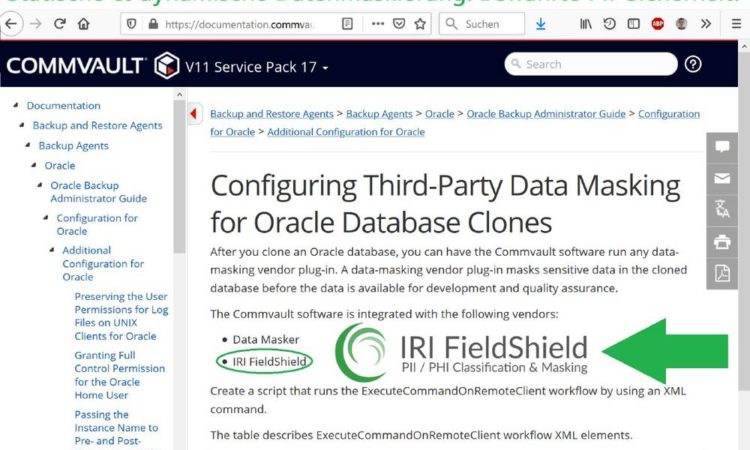The image size is (750, 450).
Task: Click the IRI FieldShield bullet text
Action: [269, 362]
